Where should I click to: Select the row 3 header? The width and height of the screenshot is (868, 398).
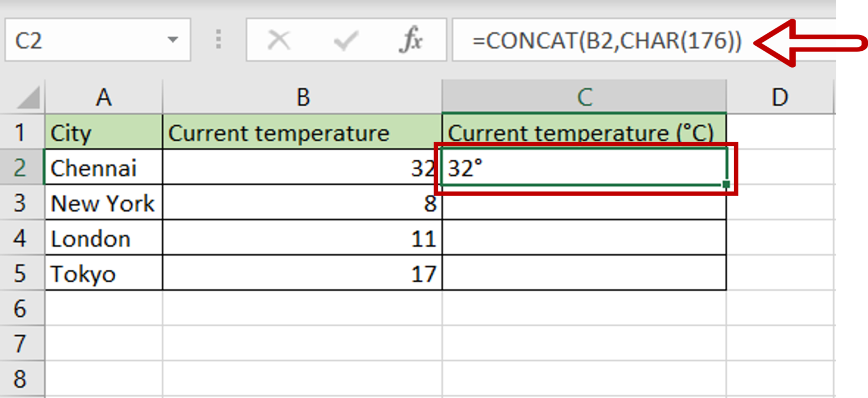point(20,203)
